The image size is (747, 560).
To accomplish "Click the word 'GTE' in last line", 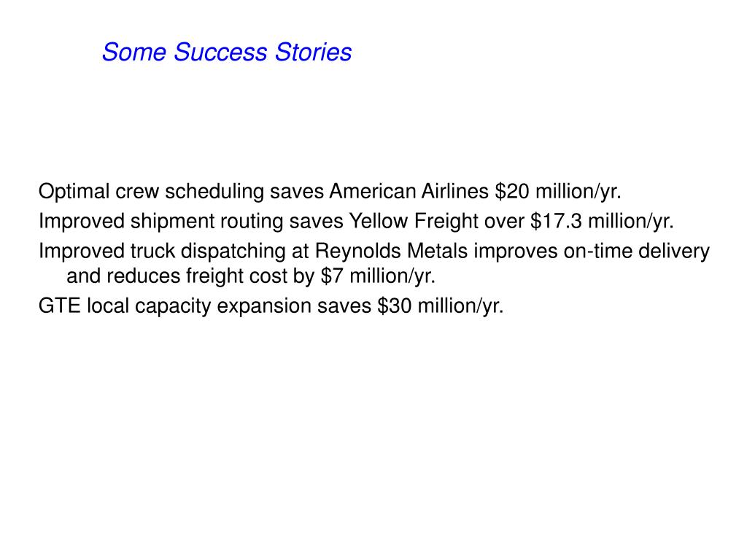I will click(x=60, y=306).
